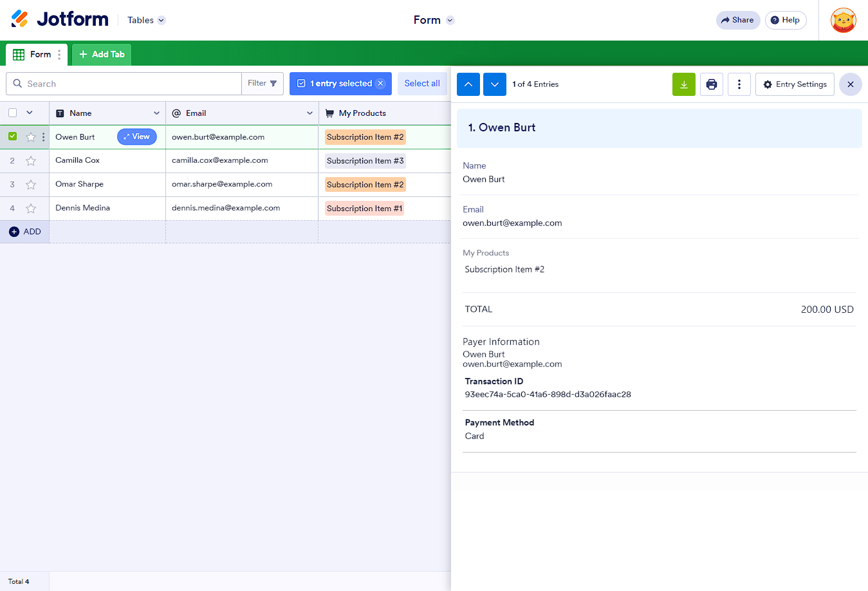Star the Omar Sharpe row
Image resolution: width=868 pixels, height=591 pixels.
[31, 185]
